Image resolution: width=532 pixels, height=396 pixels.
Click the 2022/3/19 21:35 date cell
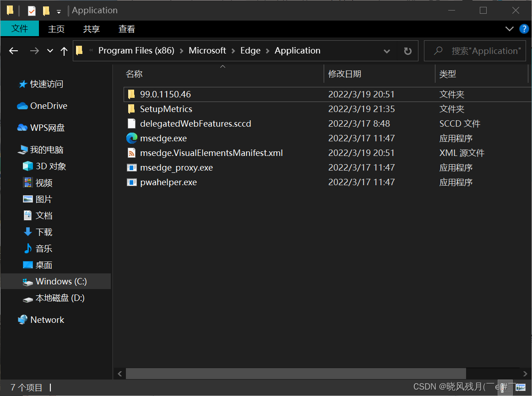pos(361,109)
